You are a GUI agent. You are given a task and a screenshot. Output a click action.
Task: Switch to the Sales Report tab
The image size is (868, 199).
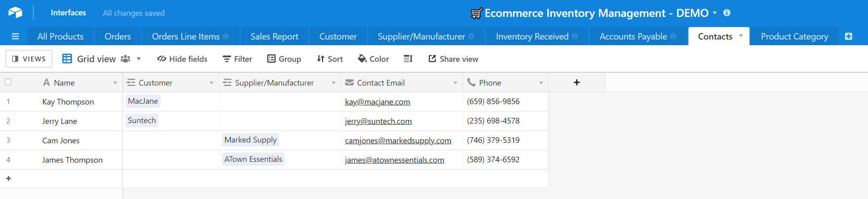[274, 37]
